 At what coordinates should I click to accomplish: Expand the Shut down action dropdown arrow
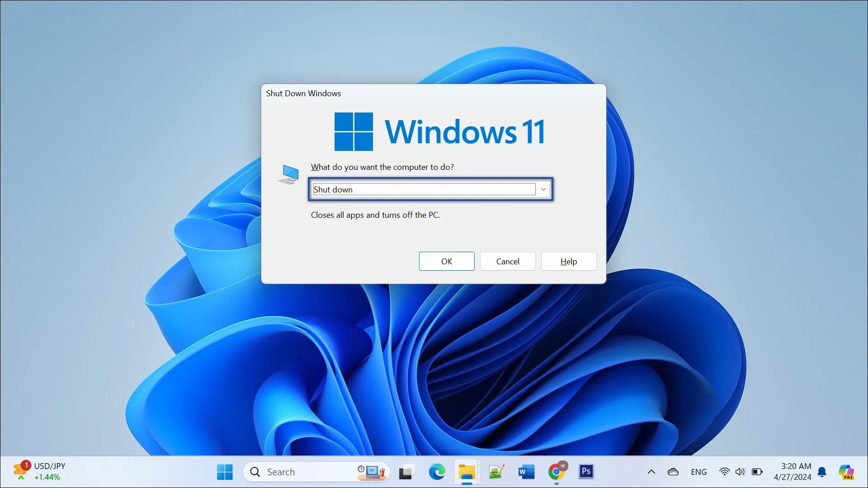click(543, 189)
